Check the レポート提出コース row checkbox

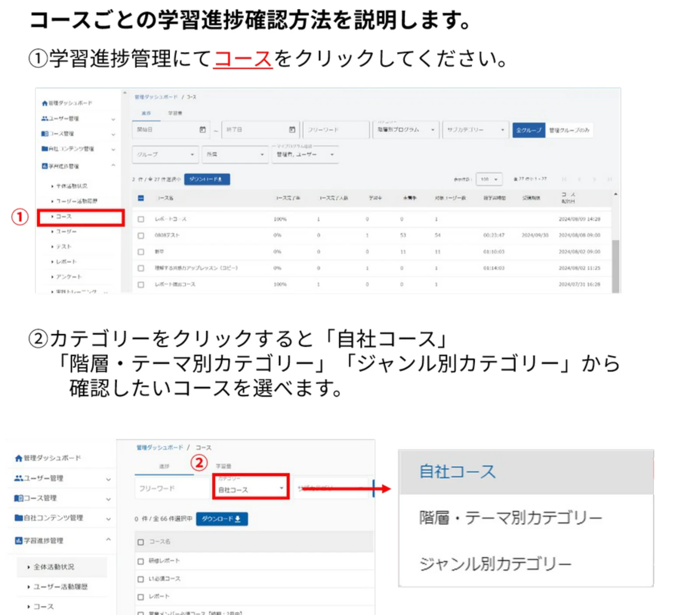(141, 285)
